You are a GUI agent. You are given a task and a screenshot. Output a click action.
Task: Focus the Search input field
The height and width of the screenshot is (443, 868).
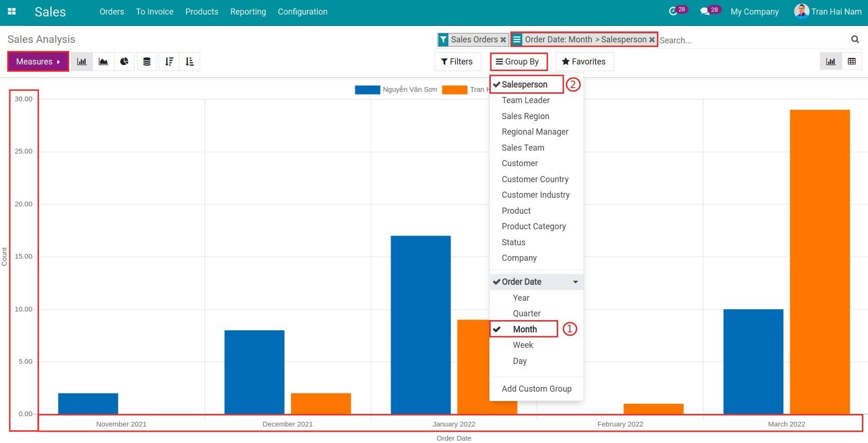pos(753,40)
